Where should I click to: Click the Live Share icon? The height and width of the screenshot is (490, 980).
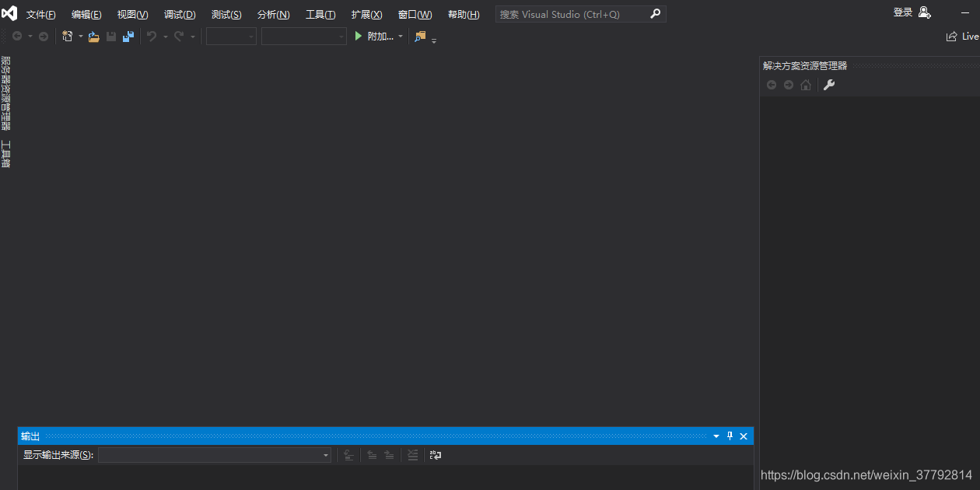951,37
